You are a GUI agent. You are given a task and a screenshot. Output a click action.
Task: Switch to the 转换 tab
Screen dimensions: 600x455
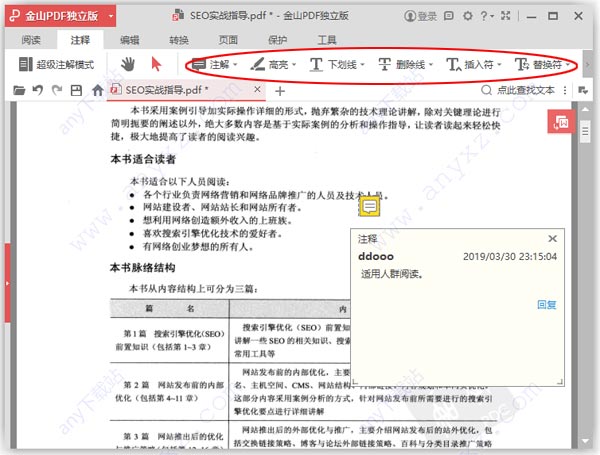tap(179, 40)
